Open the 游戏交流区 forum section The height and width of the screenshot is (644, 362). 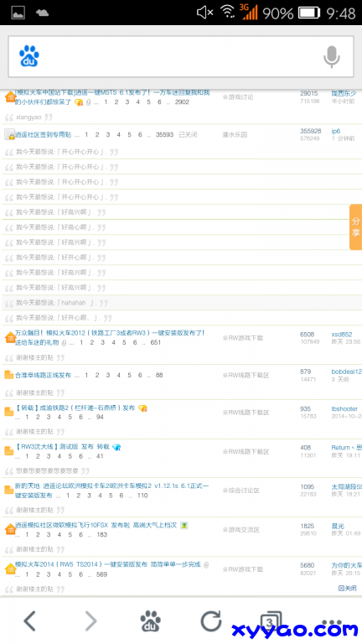pyautogui.click(x=241, y=530)
